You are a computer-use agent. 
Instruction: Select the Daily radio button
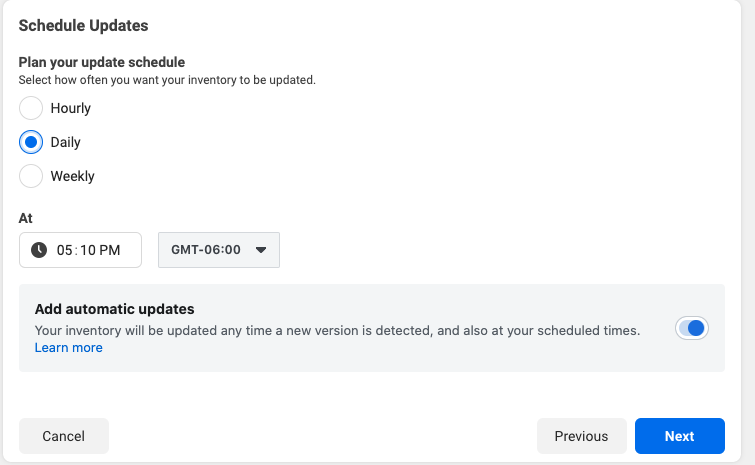(31, 142)
